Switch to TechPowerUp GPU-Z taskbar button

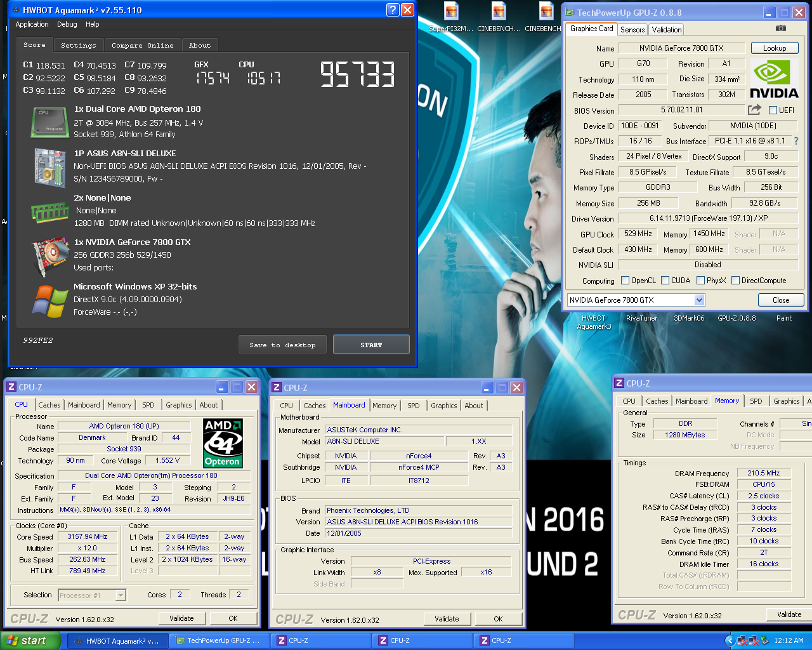[219, 641]
